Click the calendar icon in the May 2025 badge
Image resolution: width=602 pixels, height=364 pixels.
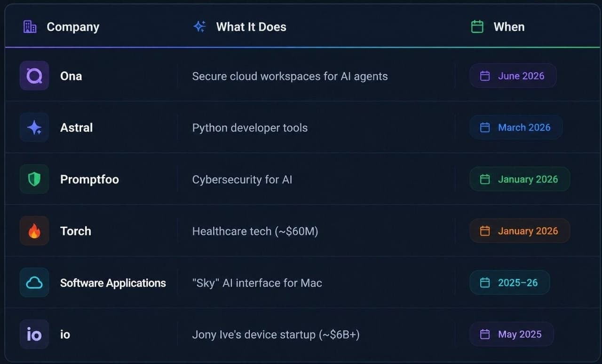[x=485, y=334]
